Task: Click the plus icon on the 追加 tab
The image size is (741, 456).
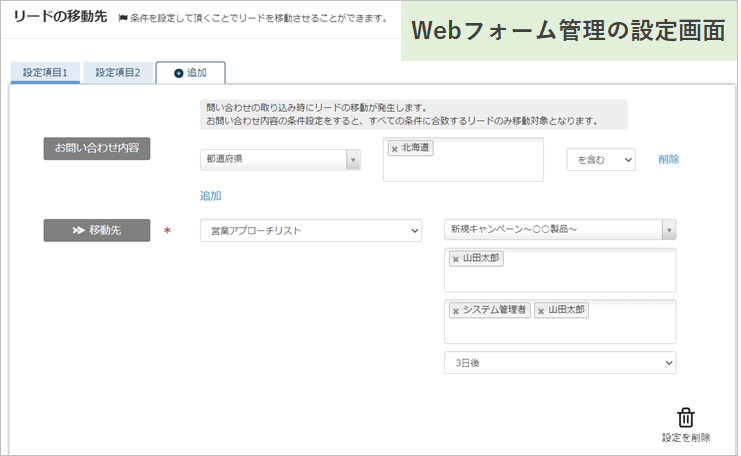Action: pos(178,73)
